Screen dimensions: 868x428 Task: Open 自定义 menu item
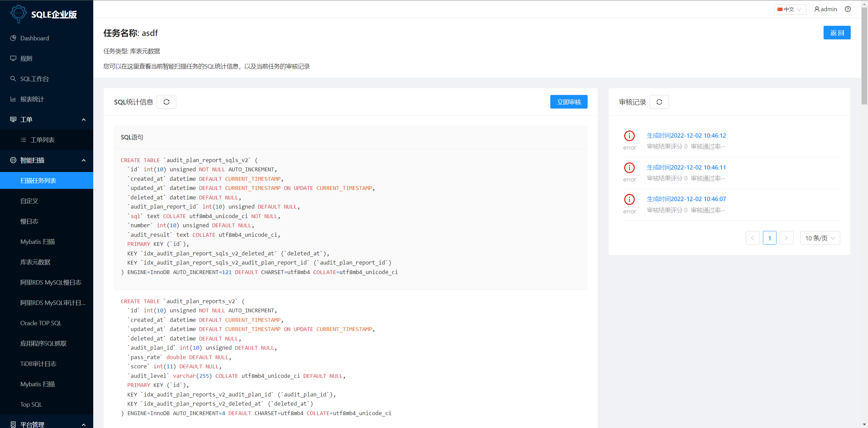[x=46, y=201]
